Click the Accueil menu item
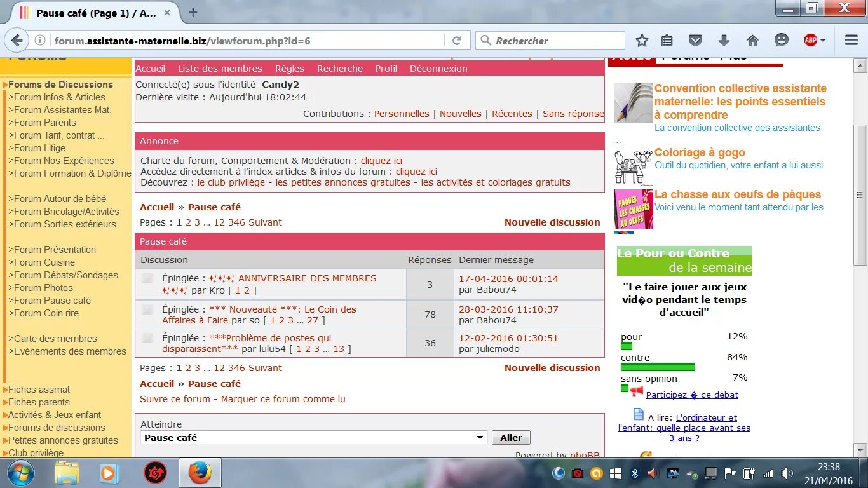The width and height of the screenshot is (868, 488). 151,69
